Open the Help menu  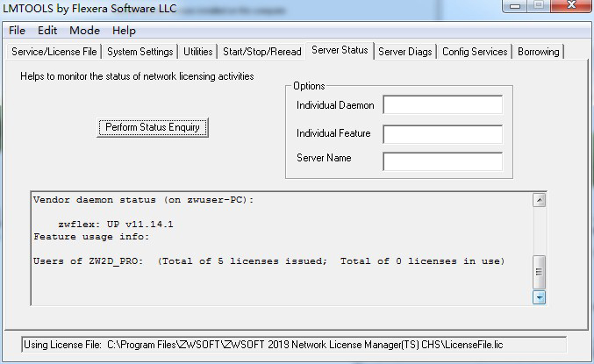pos(124,31)
